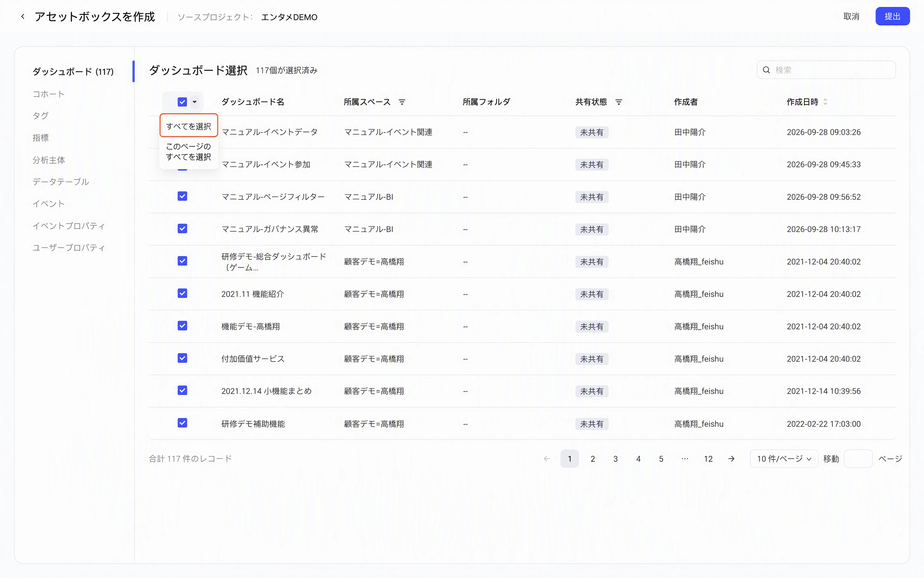Click the pagination ellipsis to jump pages
This screenshot has height=578, width=924.
(685, 459)
